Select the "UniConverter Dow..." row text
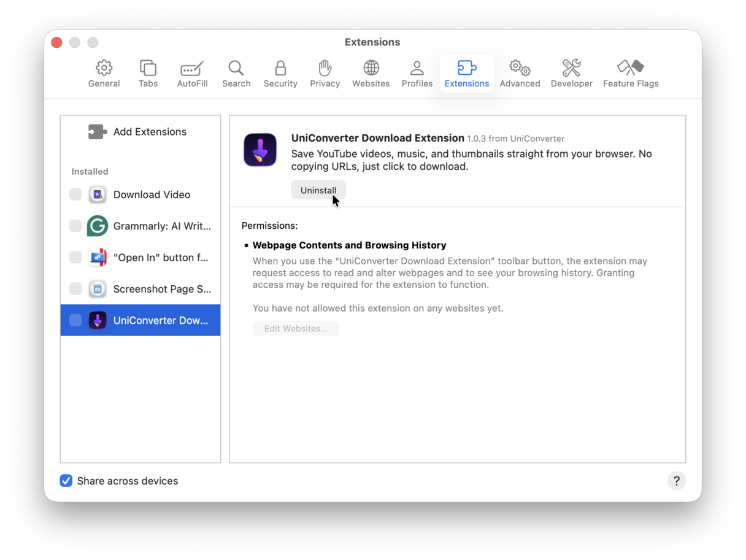Viewport: 746px width, 560px height. pos(161,320)
